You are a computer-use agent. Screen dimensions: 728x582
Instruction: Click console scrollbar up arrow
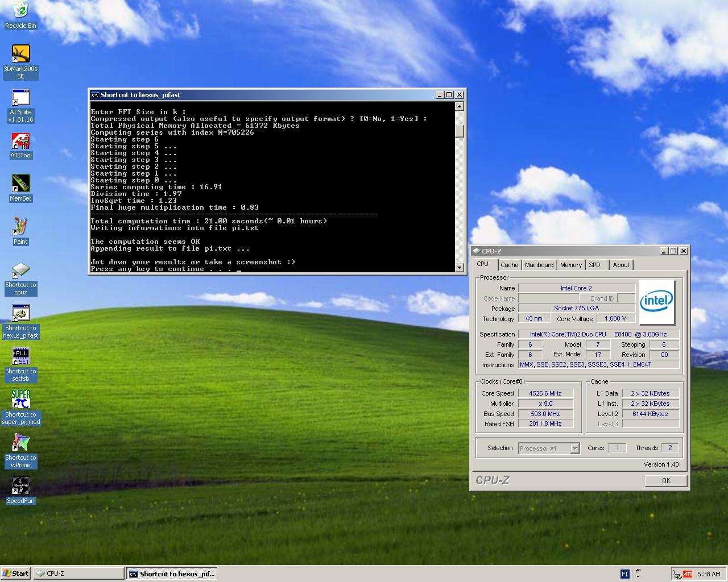[460, 106]
